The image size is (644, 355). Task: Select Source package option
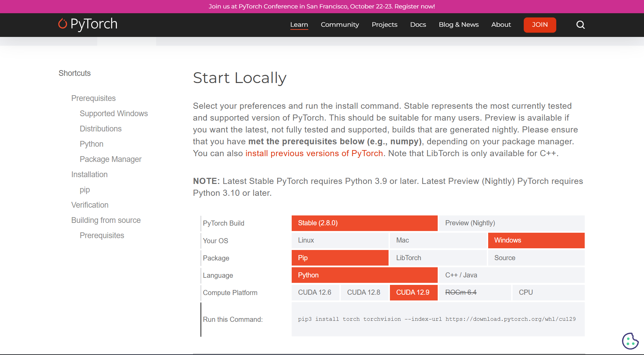tap(536, 258)
